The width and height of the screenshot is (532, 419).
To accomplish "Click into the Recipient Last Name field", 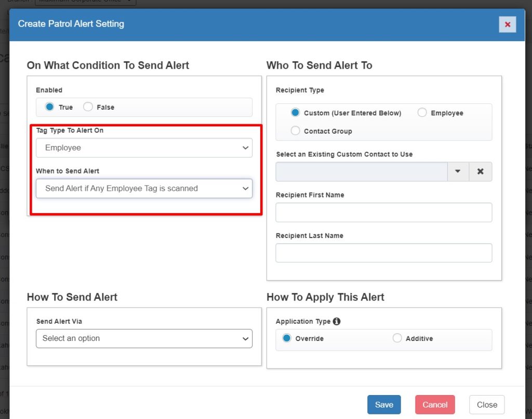I will 383,253.
